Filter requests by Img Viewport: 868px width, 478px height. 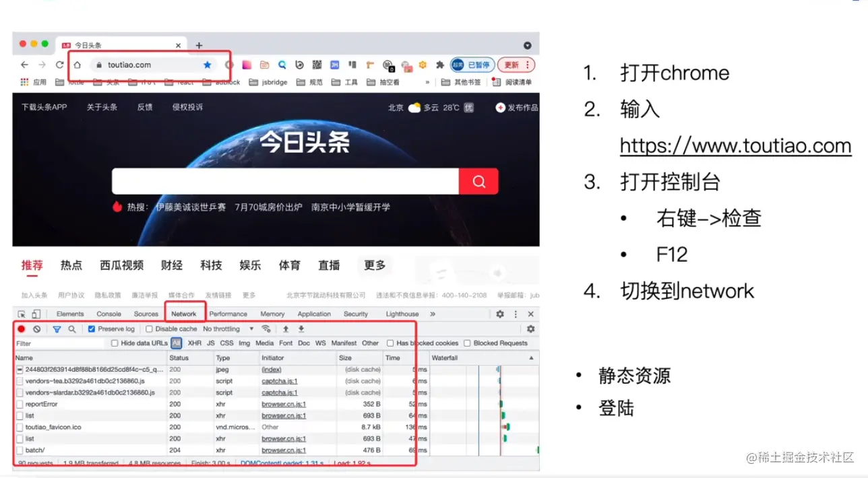(244, 343)
